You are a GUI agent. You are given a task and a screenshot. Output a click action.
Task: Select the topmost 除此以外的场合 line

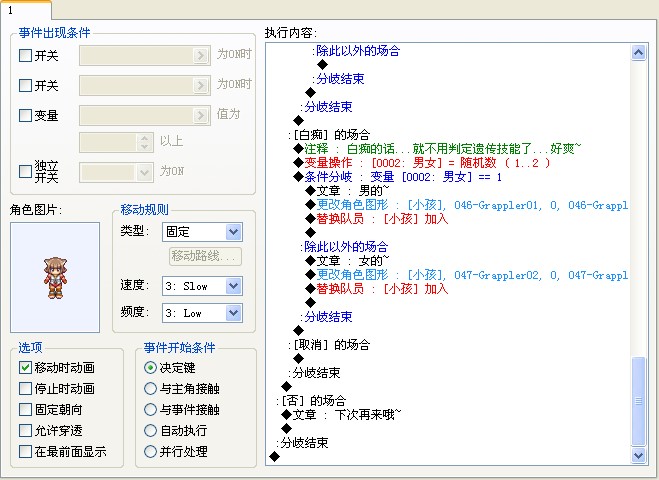point(356,51)
